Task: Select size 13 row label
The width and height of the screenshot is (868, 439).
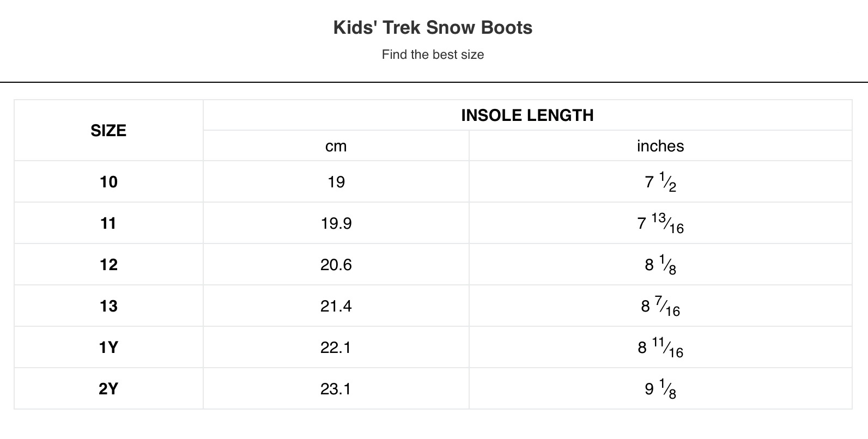Action: click(x=108, y=306)
